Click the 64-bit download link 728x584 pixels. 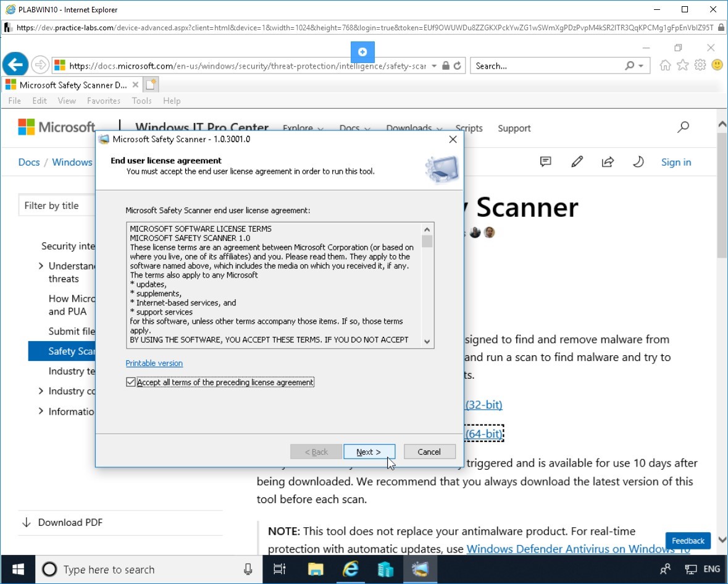pyautogui.click(x=483, y=433)
